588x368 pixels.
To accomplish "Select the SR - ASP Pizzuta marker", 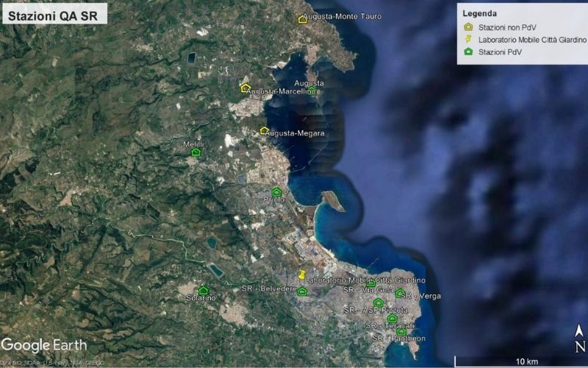I will point(379,302).
